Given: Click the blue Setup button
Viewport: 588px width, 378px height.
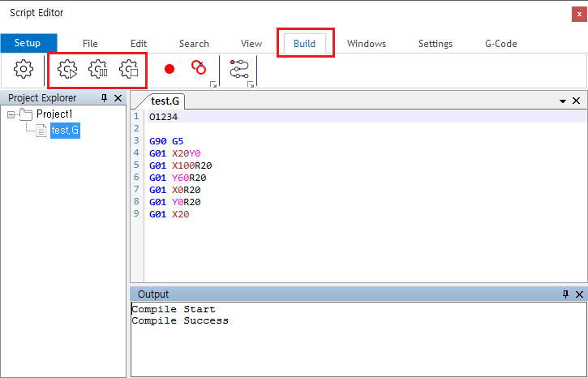Looking at the screenshot, I should [28, 43].
